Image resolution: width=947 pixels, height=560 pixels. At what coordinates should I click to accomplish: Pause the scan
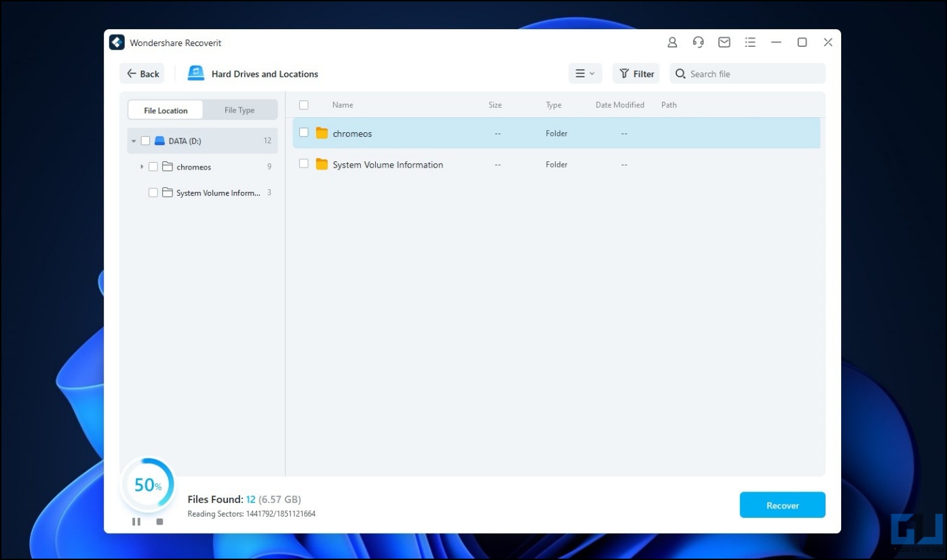click(136, 521)
